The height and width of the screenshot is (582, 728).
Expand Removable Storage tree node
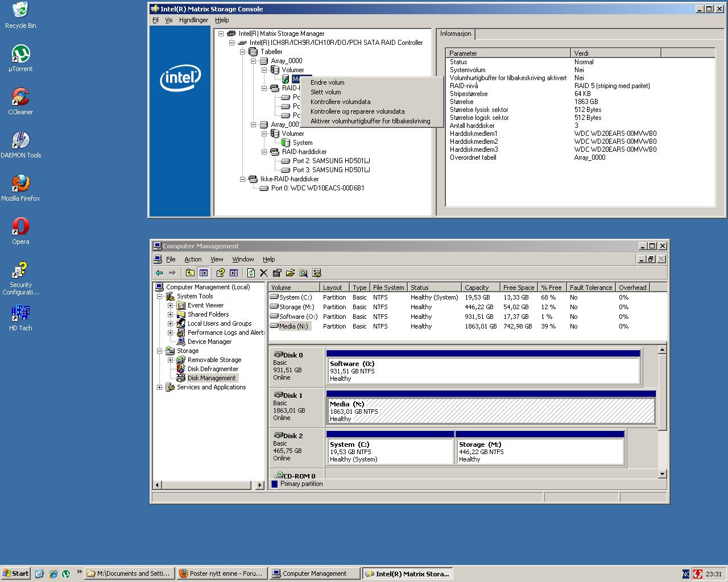[170, 360]
